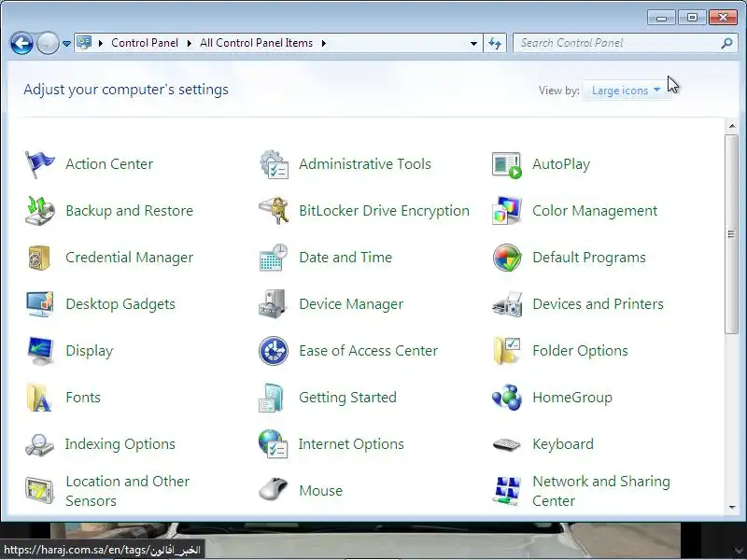The height and width of the screenshot is (560, 747).
Task: Click the Default Programs icon
Action: (x=507, y=258)
